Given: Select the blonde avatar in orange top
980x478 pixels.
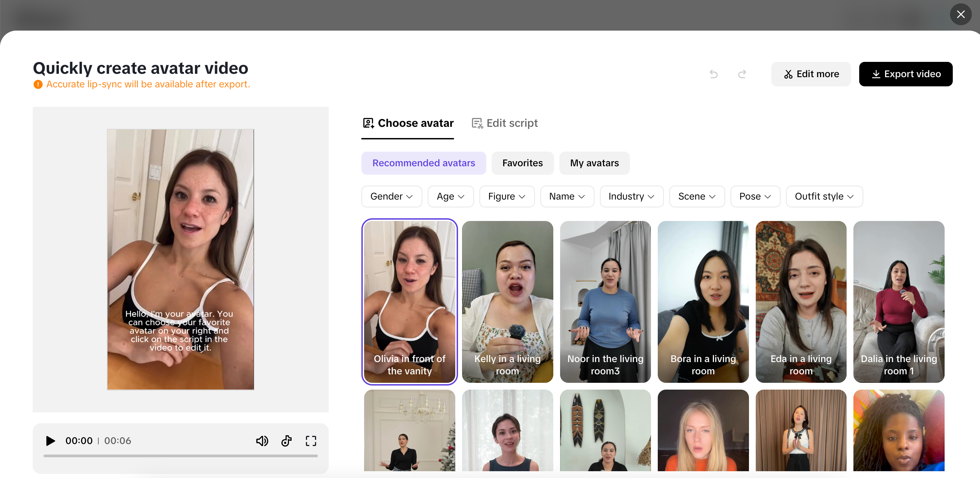Looking at the screenshot, I should click(x=703, y=430).
